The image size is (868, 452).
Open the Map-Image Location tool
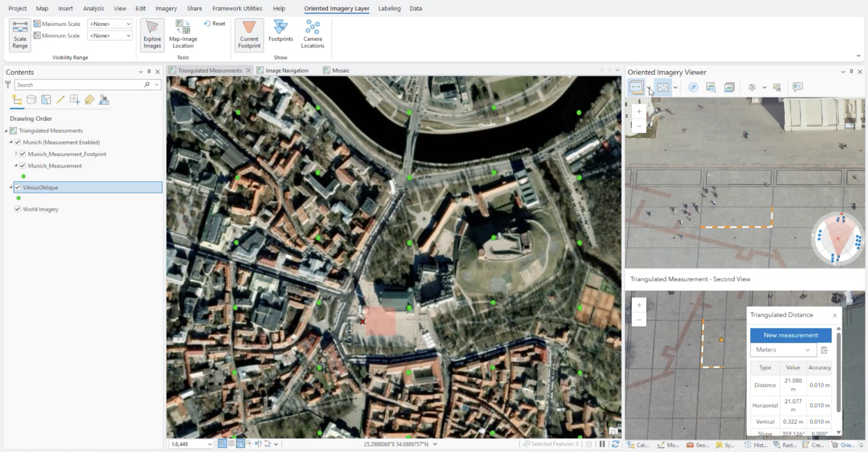point(183,34)
